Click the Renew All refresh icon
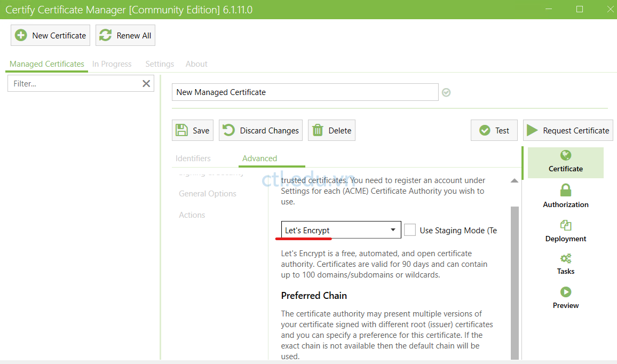 click(106, 35)
